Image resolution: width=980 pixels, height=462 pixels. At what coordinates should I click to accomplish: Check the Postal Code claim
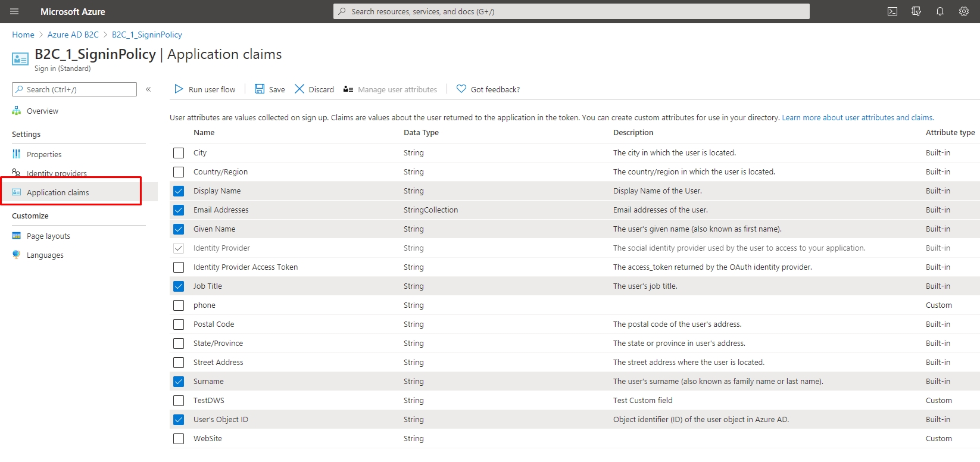(179, 324)
